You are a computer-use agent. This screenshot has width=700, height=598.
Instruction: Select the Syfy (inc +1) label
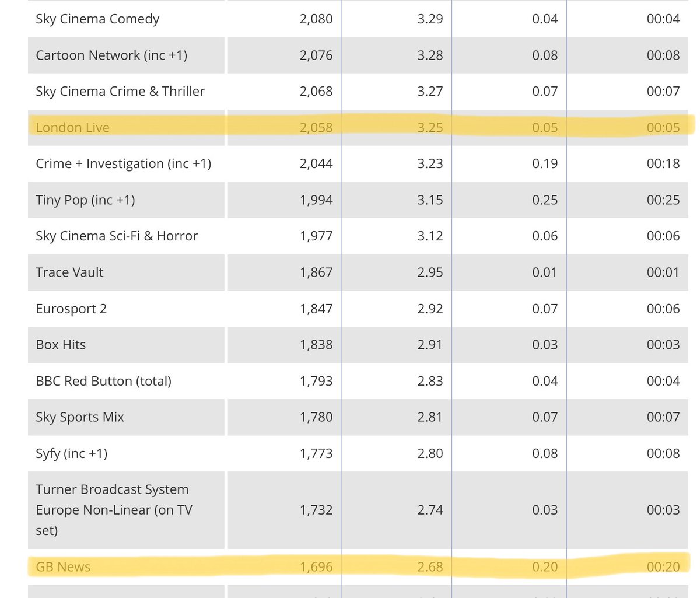coord(72,454)
